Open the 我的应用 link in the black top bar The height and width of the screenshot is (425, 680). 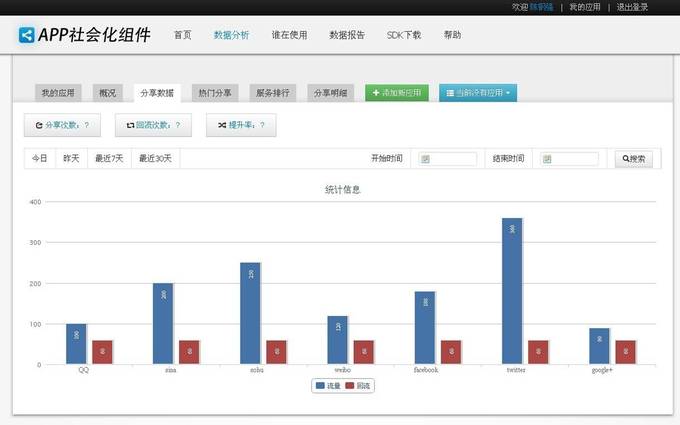click(x=585, y=7)
